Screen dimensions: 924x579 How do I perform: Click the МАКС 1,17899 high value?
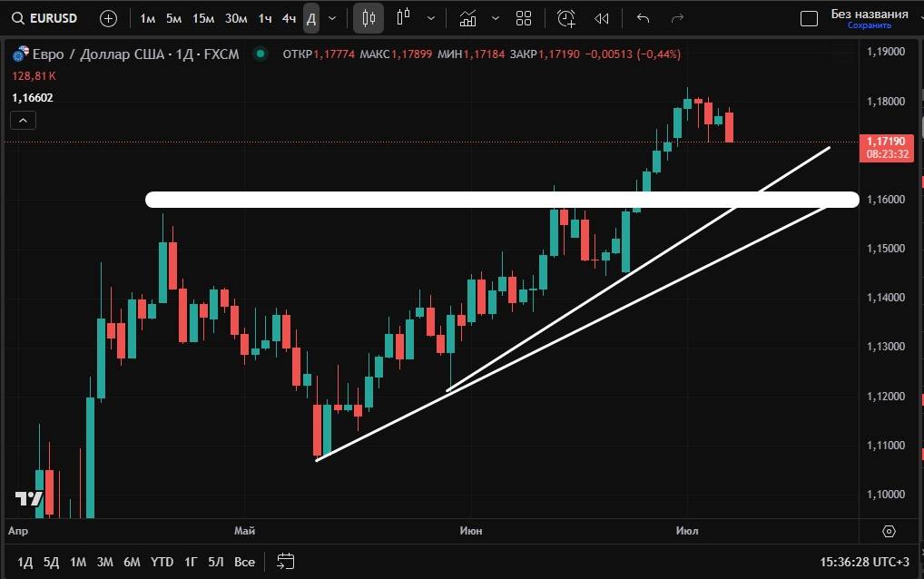click(x=396, y=54)
